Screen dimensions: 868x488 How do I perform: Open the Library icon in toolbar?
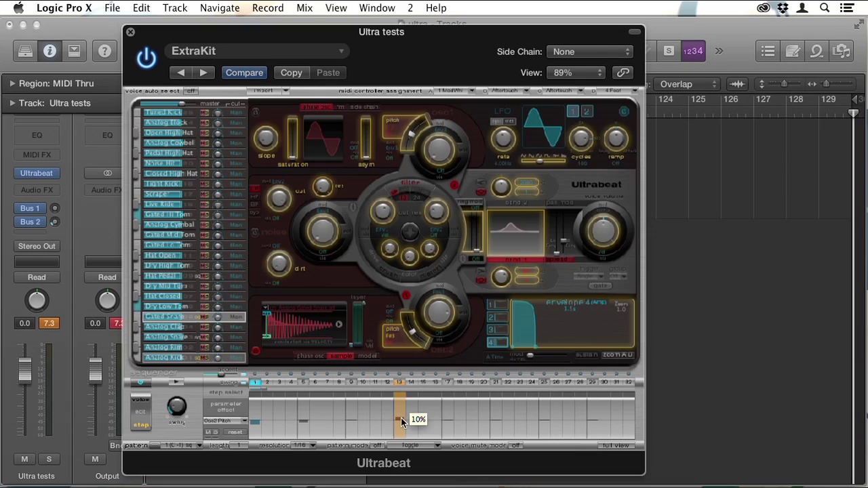[x=25, y=52]
